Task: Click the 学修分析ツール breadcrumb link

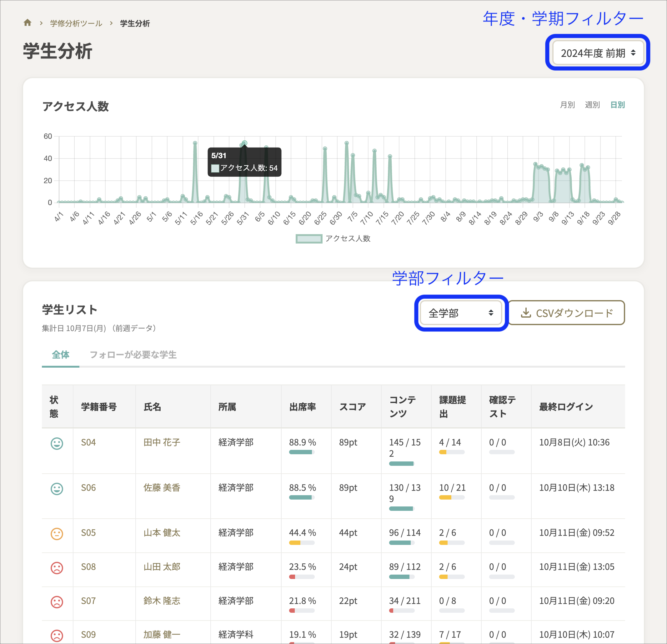Action: point(75,23)
